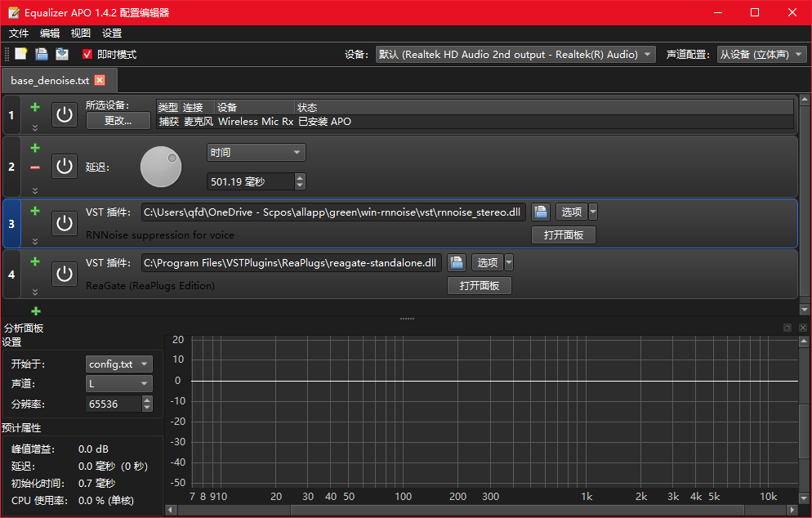Click filter list scrollbar up arrow

click(804, 99)
